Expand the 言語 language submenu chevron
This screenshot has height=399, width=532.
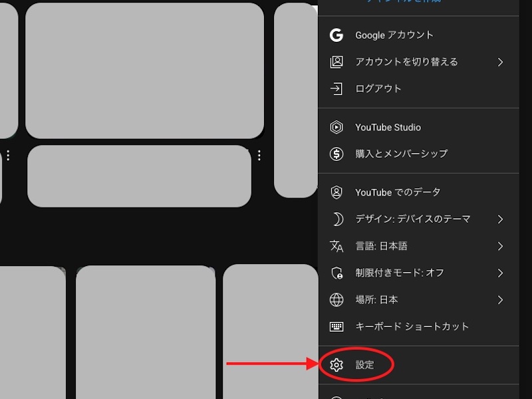(x=500, y=246)
